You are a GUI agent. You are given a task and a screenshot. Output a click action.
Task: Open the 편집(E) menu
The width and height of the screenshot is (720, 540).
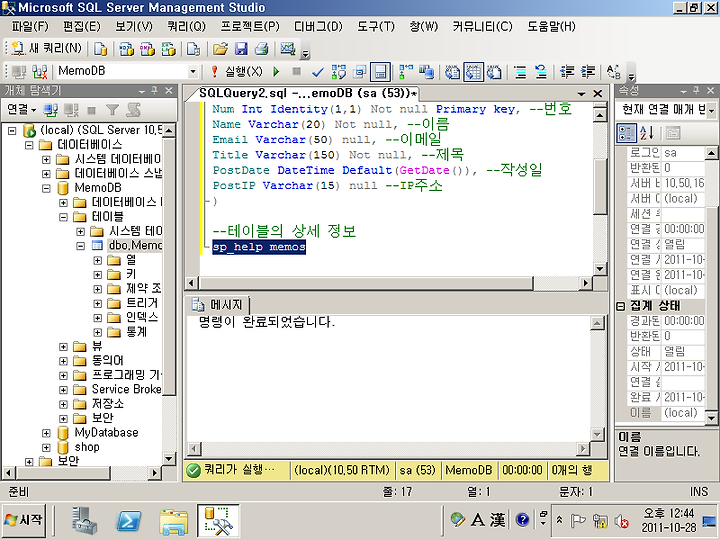pos(81,27)
